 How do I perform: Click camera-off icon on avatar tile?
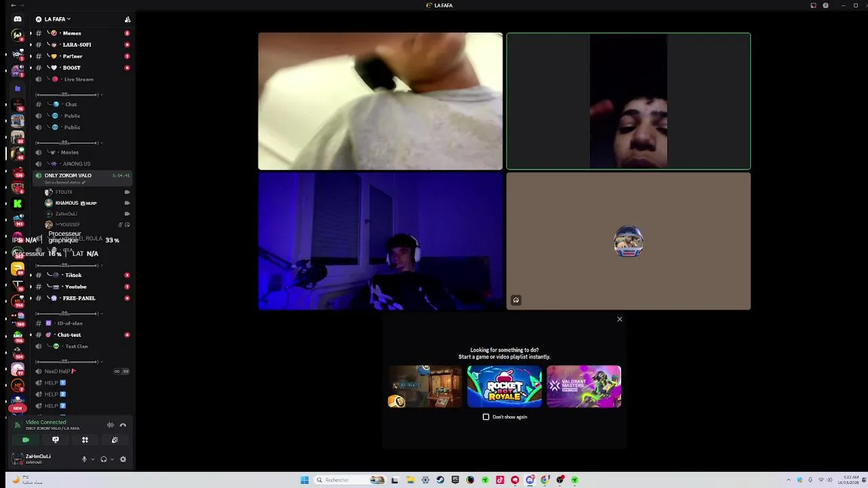tap(516, 300)
